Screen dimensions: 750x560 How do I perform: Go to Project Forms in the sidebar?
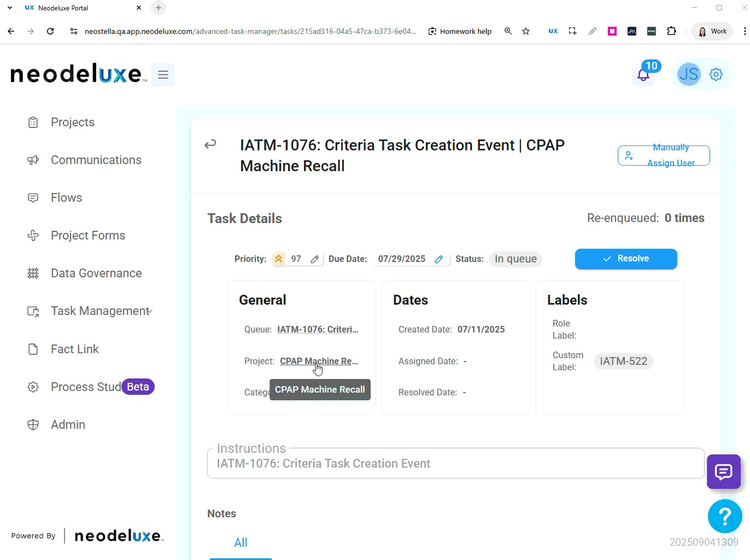click(87, 236)
